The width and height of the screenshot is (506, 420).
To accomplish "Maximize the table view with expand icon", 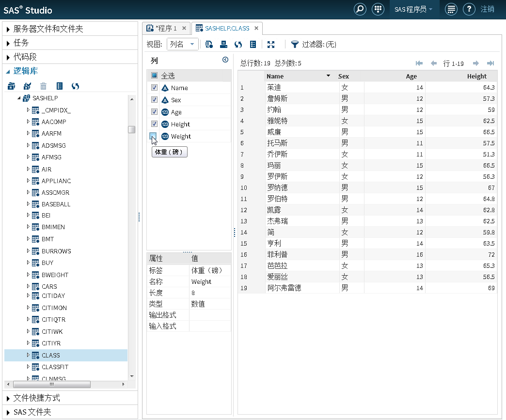I will pyautogui.click(x=271, y=45).
